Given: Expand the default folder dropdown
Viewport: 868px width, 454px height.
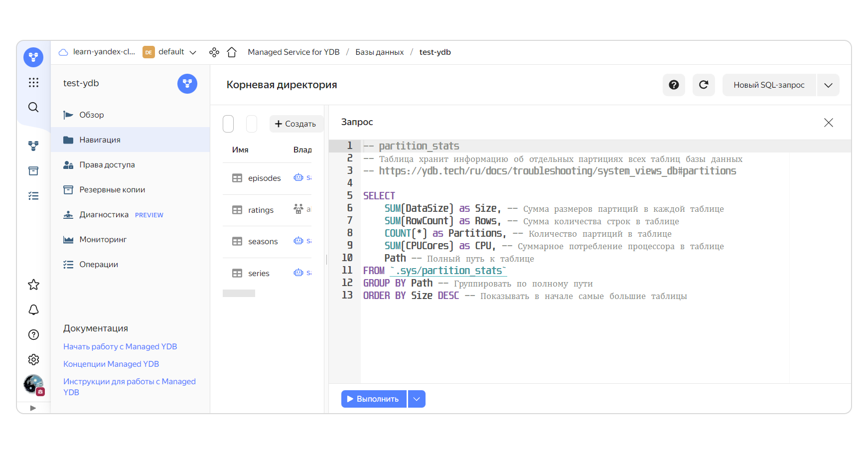Looking at the screenshot, I should (193, 52).
